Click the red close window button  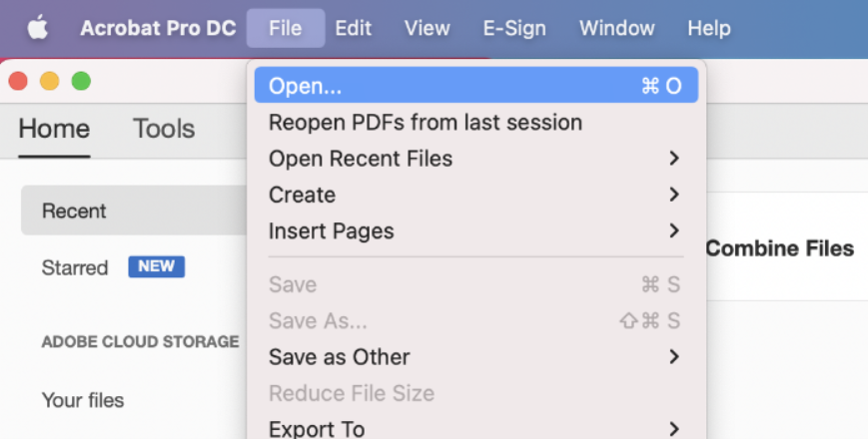[18, 81]
